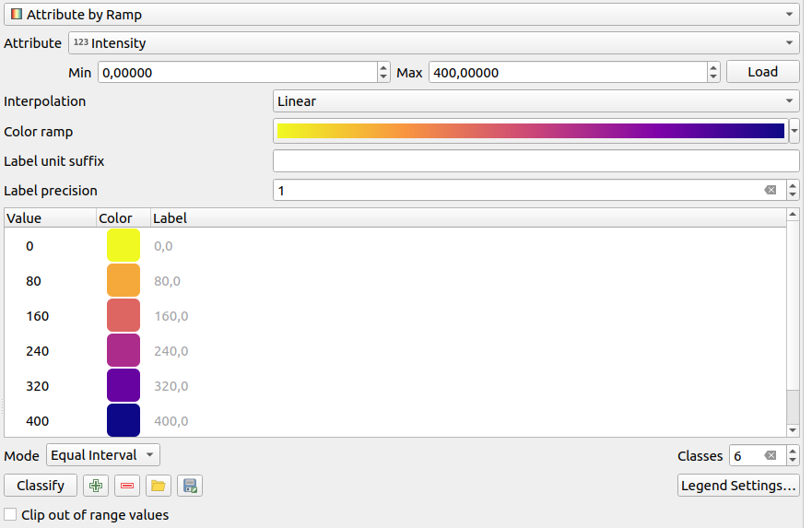Image resolution: width=812 pixels, height=528 pixels.
Task: Select the row with value 160
Action: [38, 316]
